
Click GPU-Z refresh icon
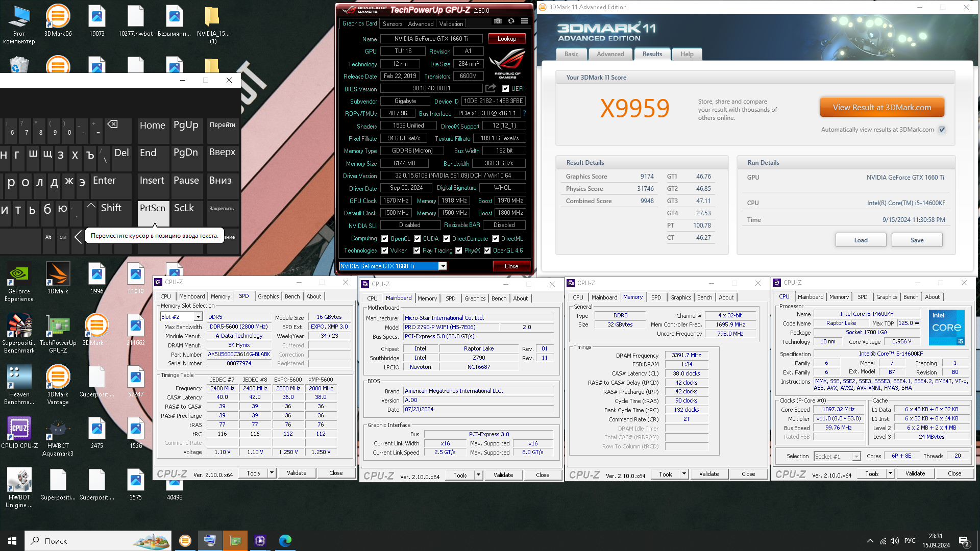click(511, 21)
